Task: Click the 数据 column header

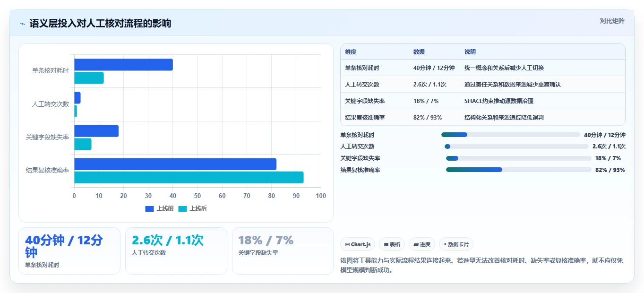Action: 419,52
